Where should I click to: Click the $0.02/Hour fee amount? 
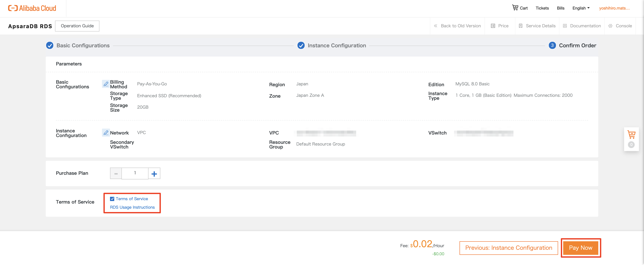pos(427,244)
